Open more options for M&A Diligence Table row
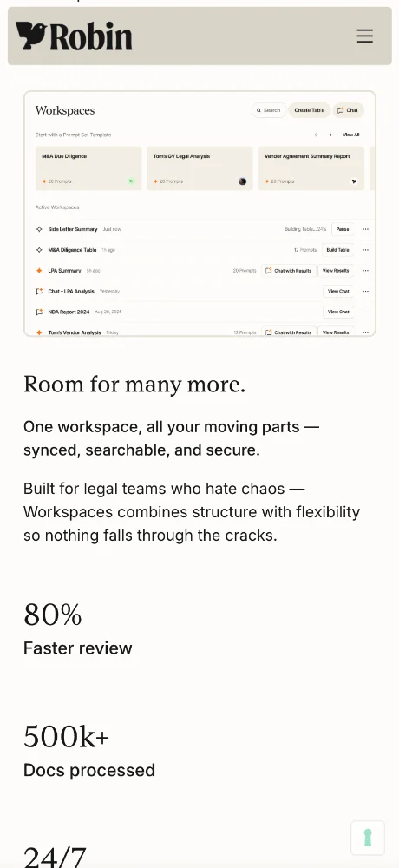The image size is (399, 868). pyautogui.click(x=365, y=250)
